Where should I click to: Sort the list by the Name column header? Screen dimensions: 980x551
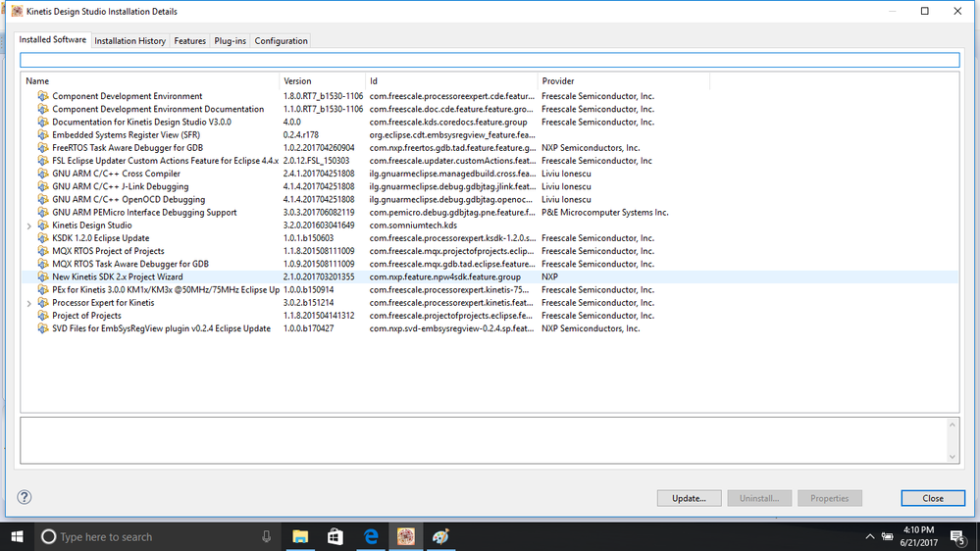click(150, 81)
